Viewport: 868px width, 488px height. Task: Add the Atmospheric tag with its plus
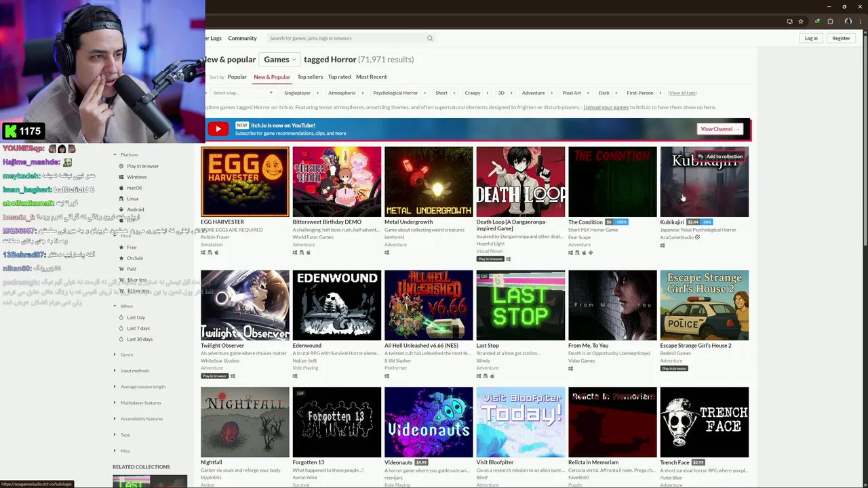point(362,93)
